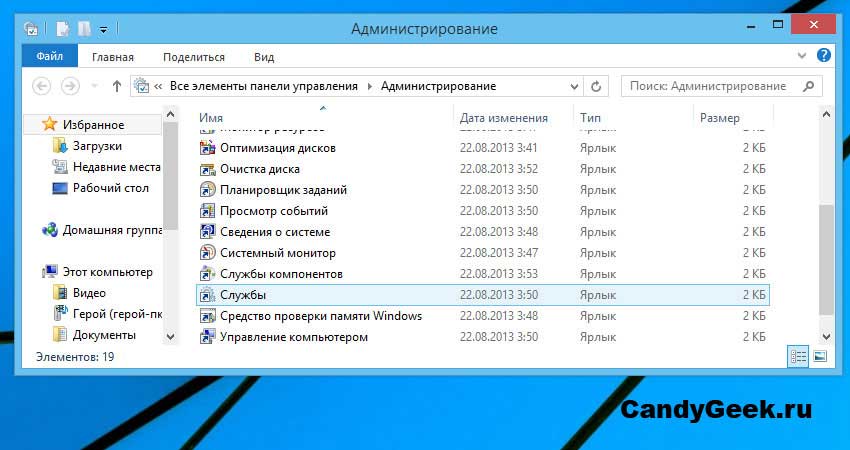The image size is (850, 450).
Task: Click the Службы shortcut icon
Action: pyautogui.click(x=208, y=295)
